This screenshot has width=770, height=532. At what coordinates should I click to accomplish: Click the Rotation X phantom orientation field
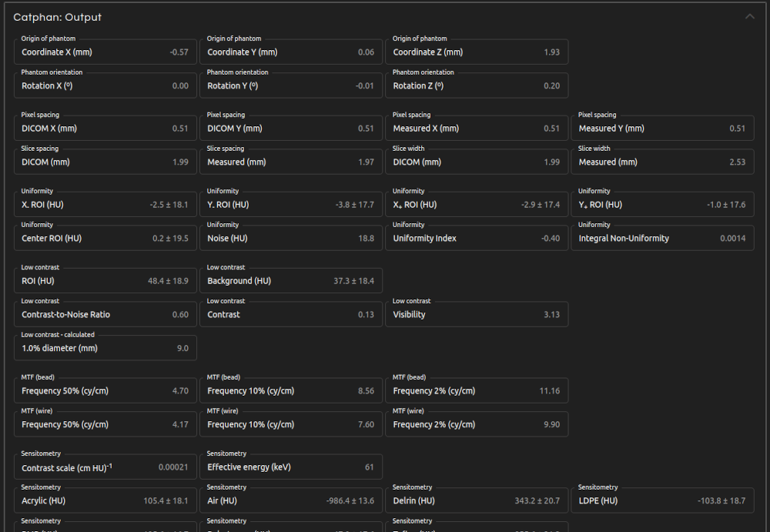coord(105,85)
